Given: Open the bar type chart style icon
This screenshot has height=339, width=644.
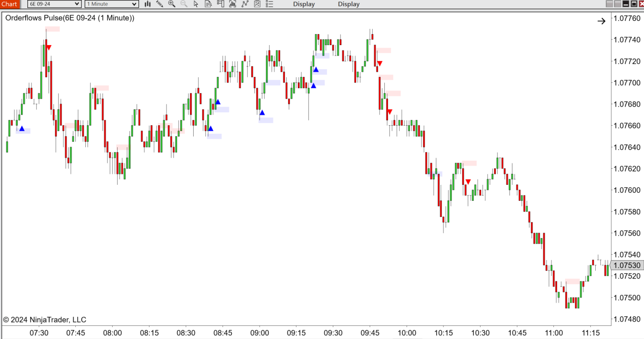Looking at the screenshot, I should click(x=148, y=4).
